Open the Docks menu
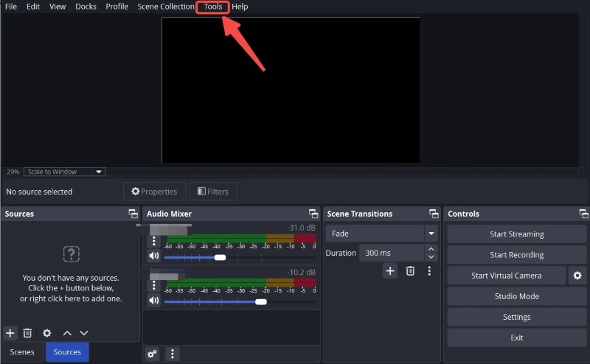The height and width of the screenshot is (364, 590). (x=86, y=7)
